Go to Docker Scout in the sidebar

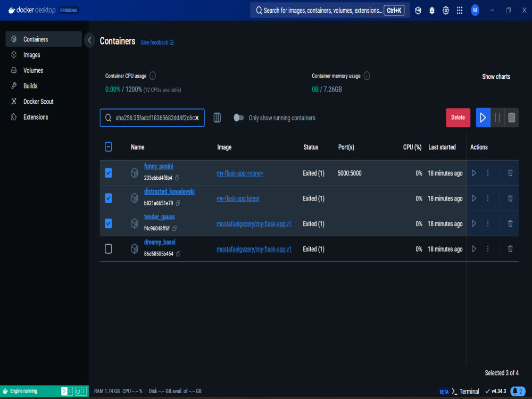point(44,102)
